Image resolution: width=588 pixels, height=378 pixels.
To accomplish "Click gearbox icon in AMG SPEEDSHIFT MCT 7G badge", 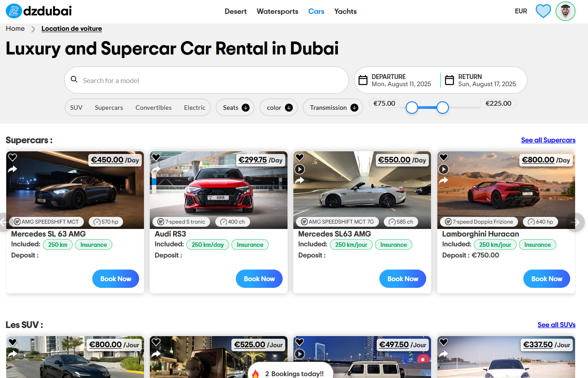I will coord(304,222).
